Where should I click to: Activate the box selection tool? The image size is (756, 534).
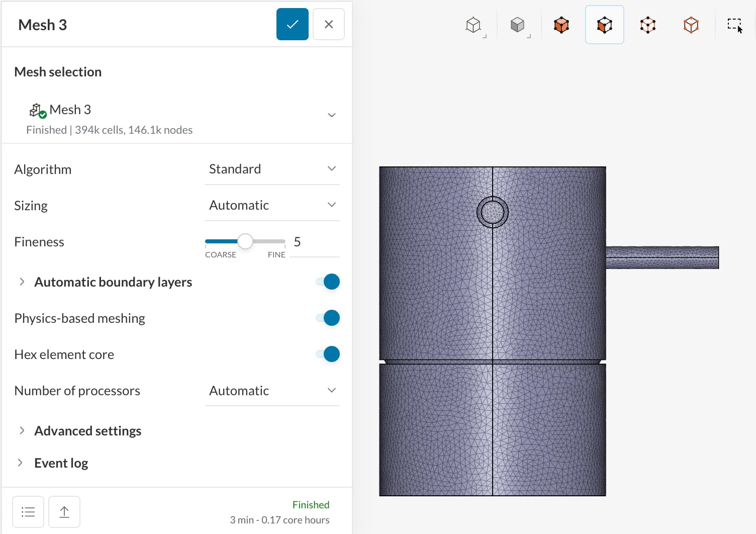pos(734,25)
